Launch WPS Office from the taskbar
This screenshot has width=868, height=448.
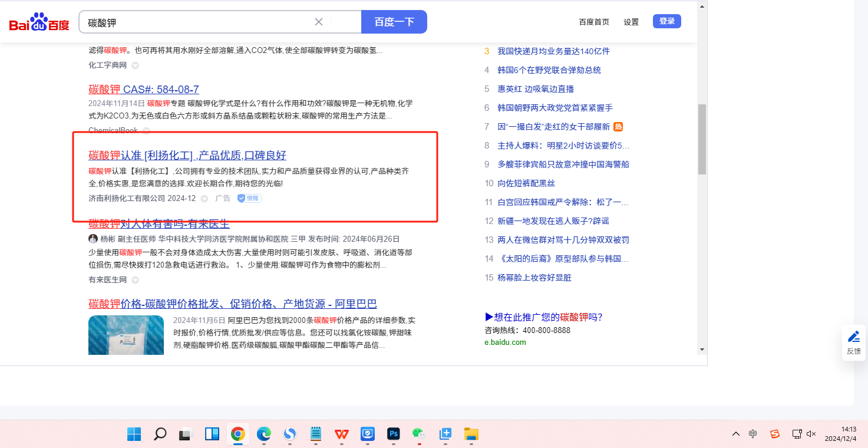click(x=342, y=434)
